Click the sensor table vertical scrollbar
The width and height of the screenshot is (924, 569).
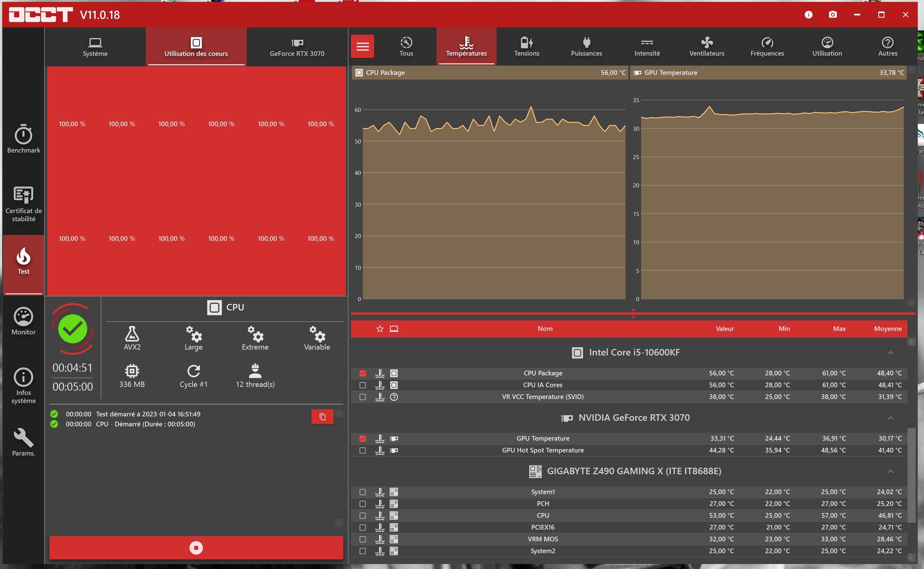click(x=911, y=475)
